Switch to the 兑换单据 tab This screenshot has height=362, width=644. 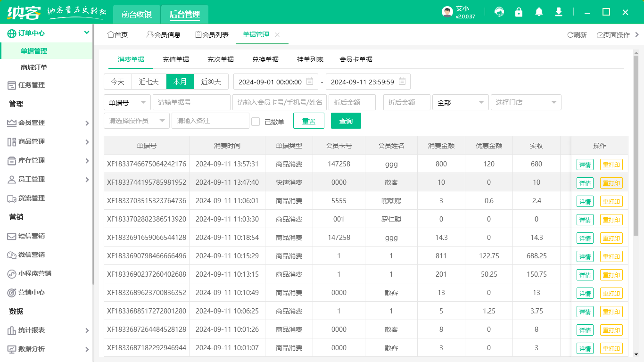(x=265, y=59)
